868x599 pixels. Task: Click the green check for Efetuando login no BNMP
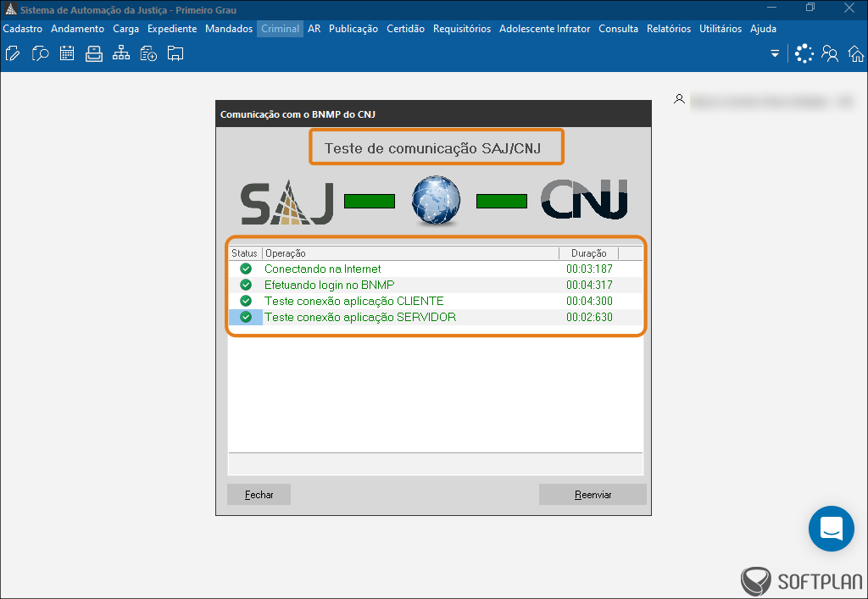tap(246, 285)
